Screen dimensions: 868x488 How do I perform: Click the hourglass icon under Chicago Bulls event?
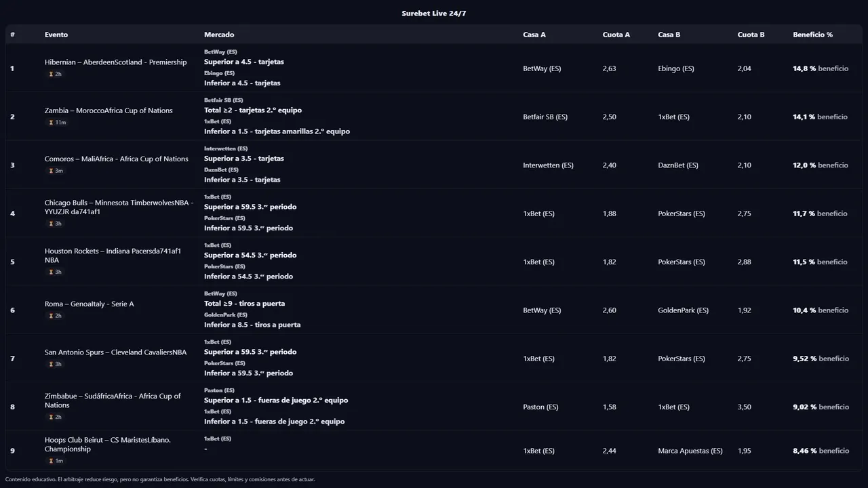pos(51,224)
